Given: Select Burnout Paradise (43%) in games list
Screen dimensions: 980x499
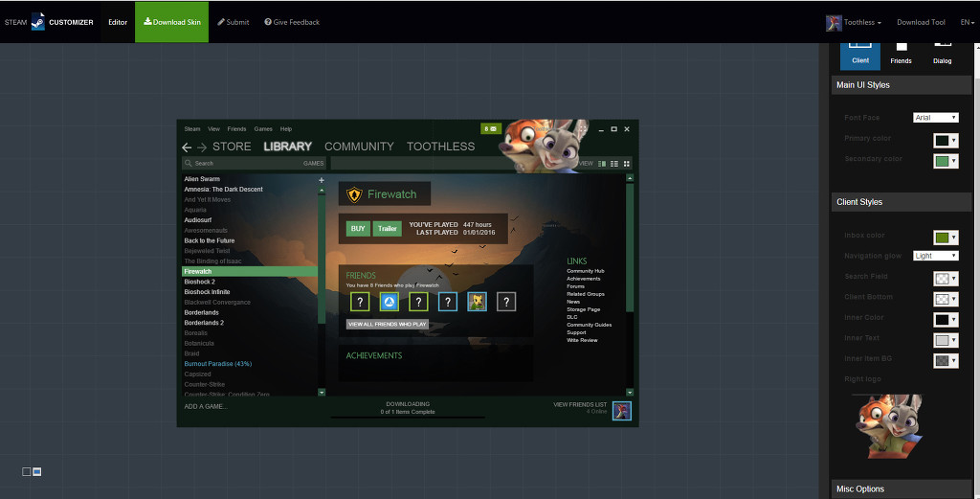Looking at the screenshot, I should 218,364.
